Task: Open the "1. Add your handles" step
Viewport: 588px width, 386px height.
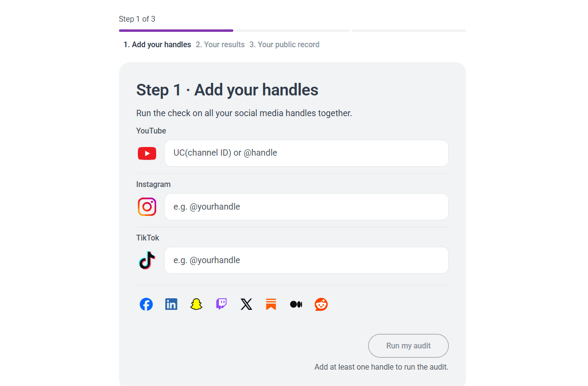Action: (x=157, y=44)
